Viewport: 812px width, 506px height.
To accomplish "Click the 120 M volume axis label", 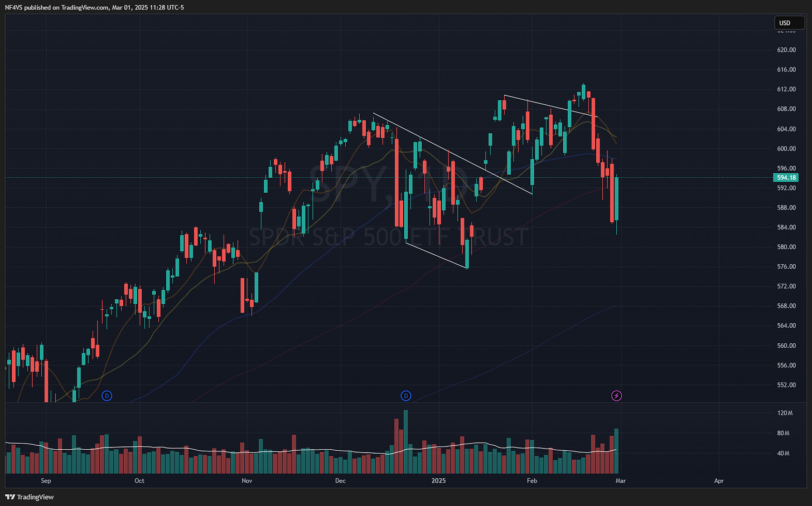I will [x=785, y=413].
